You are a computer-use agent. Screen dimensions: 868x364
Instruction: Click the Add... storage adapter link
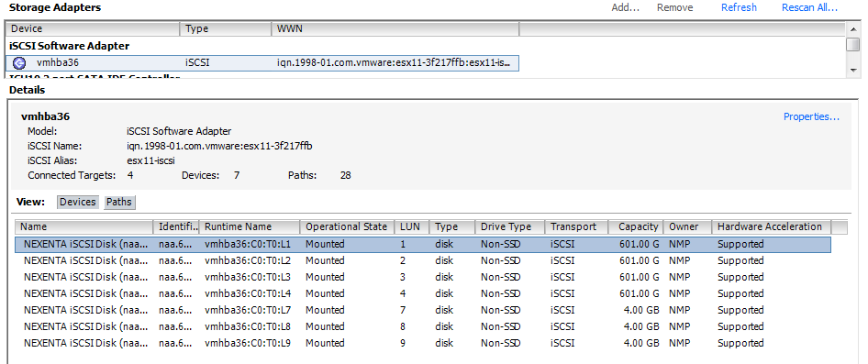tap(625, 7)
